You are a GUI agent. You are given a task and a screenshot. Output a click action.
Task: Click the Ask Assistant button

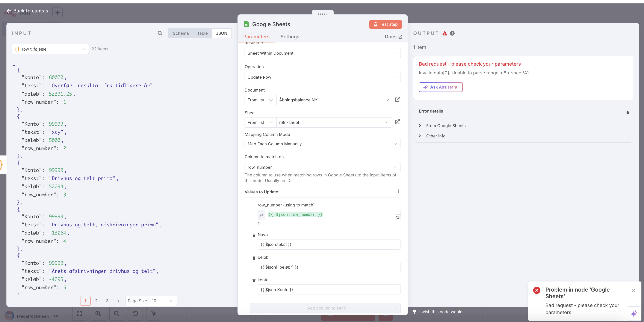point(440,87)
